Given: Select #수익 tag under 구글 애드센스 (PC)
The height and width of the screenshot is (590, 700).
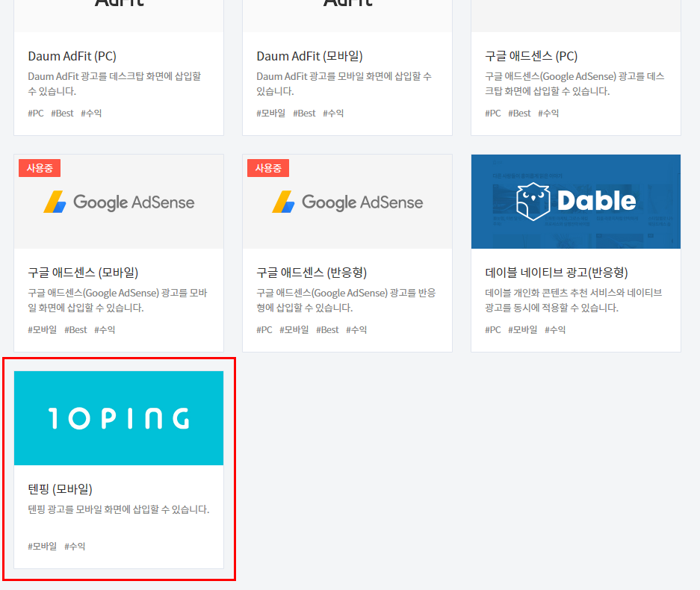Looking at the screenshot, I should (548, 114).
